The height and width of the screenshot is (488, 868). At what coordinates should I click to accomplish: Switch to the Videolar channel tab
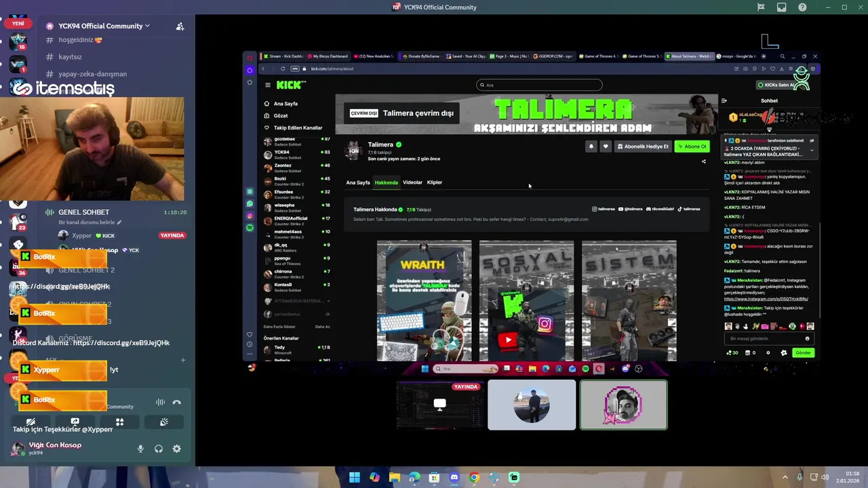click(412, 182)
